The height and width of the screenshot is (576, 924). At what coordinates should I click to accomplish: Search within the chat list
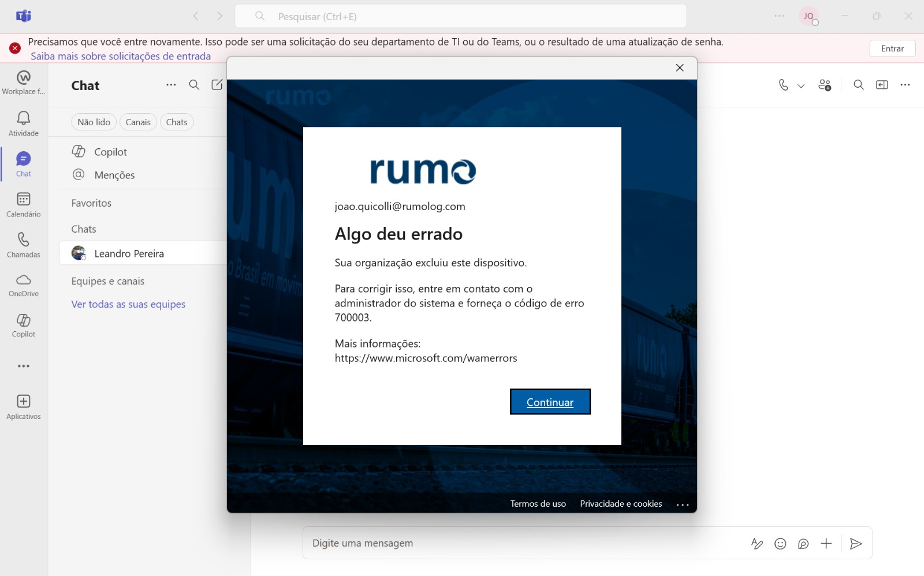coord(194,85)
